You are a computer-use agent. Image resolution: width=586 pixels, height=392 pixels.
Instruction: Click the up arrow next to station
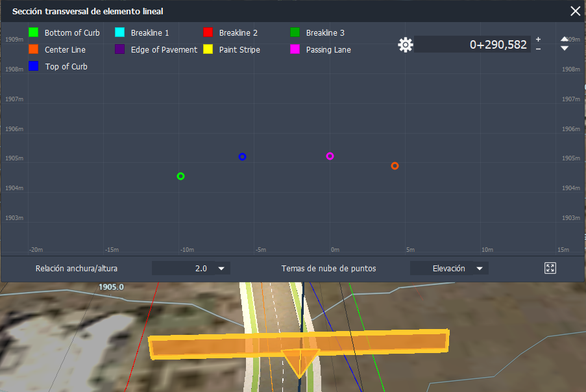pos(565,39)
